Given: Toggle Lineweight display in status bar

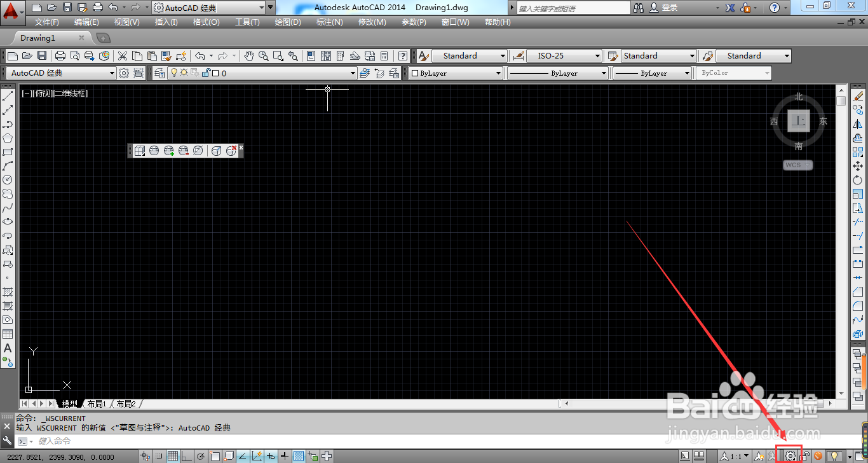Looking at the screenshot, I should (285, 456).
